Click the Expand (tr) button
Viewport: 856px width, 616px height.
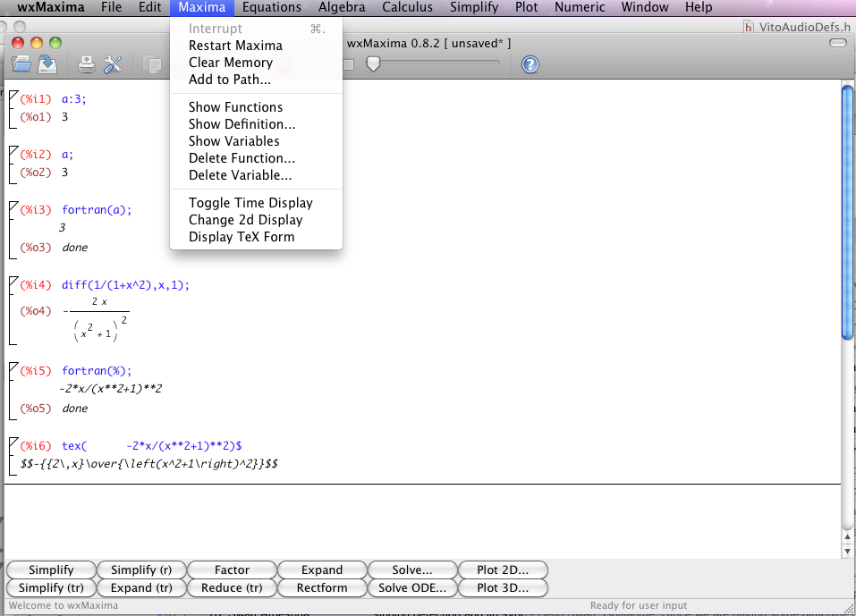[141, 587]
